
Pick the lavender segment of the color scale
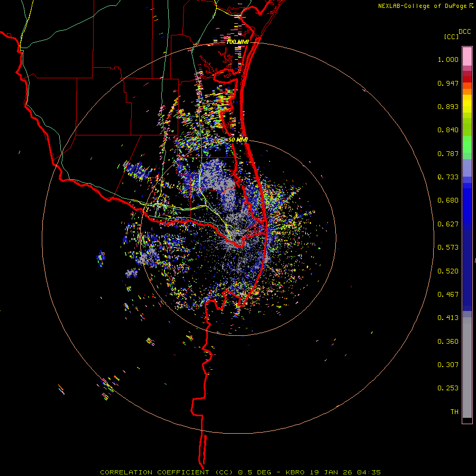(467, 168)
